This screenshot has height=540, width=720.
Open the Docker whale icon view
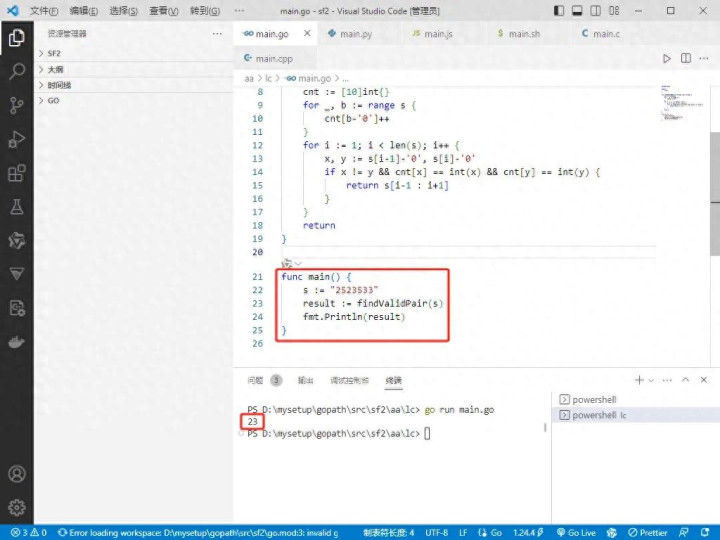[x=17, y=342]
